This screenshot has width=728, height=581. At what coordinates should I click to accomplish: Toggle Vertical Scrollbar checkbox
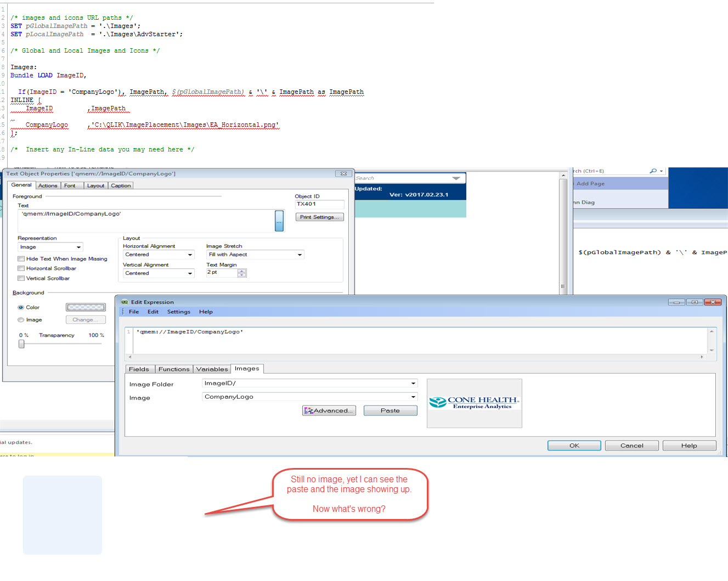click(x=21, y=278)
